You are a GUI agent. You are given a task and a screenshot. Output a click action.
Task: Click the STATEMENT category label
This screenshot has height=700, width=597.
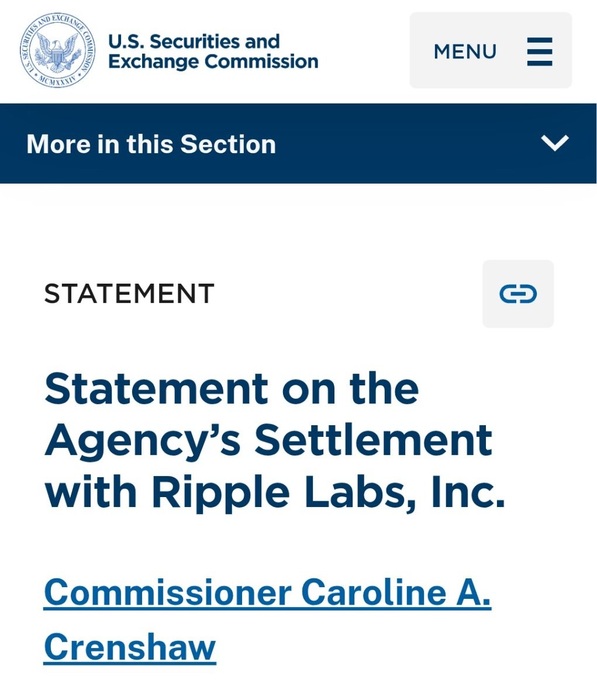pos(129,294)
